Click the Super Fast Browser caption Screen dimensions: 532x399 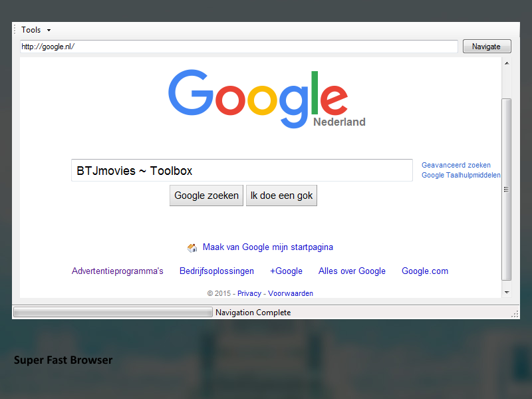pos(63,360)
